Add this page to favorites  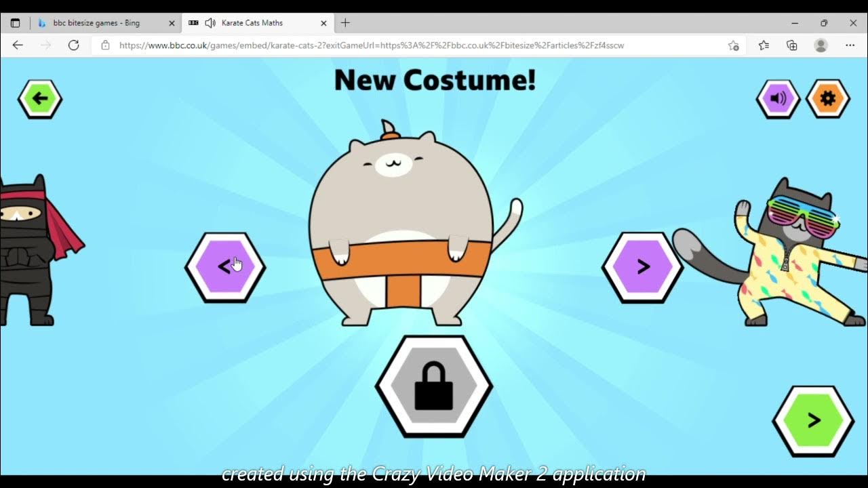point(733,45)
